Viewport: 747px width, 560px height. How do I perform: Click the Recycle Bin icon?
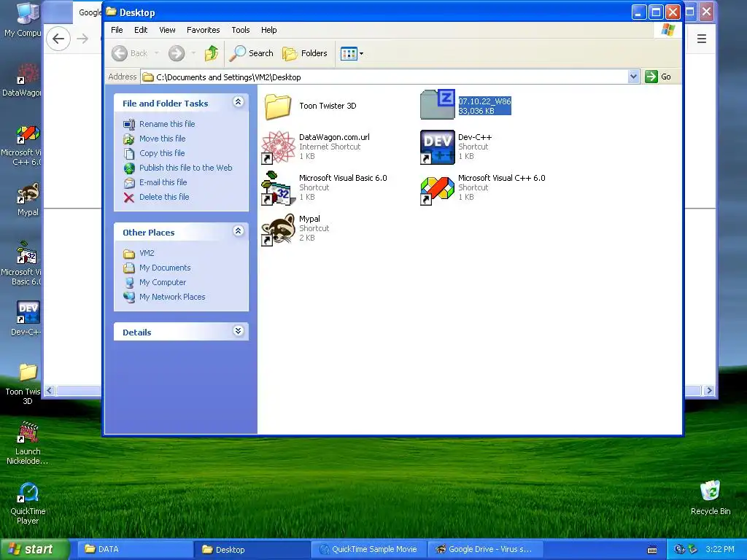point(711,491)
